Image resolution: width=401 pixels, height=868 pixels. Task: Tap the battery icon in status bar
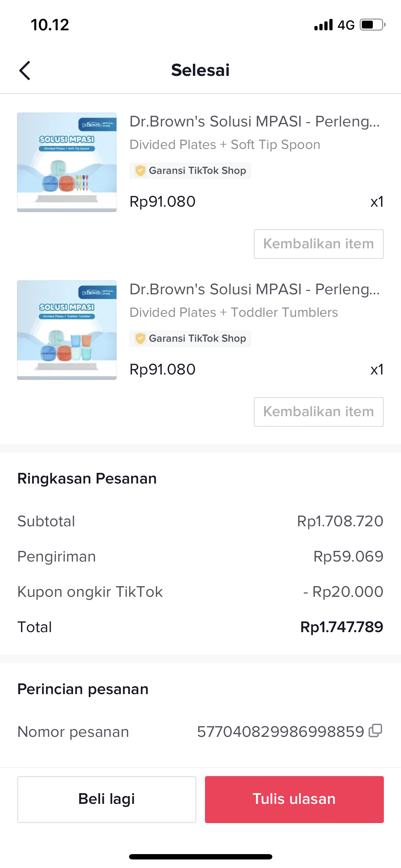(x=372, y=25)
